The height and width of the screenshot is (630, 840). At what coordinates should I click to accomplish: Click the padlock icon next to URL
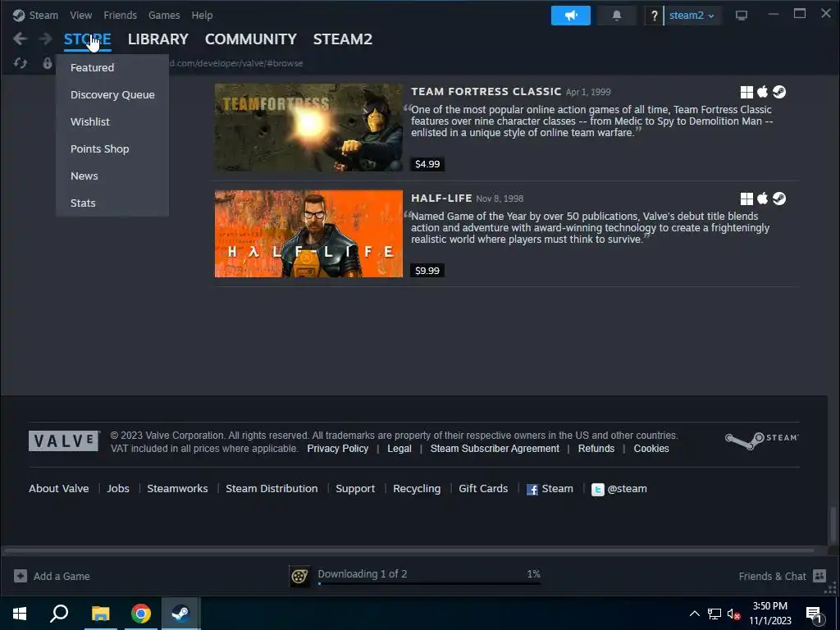click(48, 63)
